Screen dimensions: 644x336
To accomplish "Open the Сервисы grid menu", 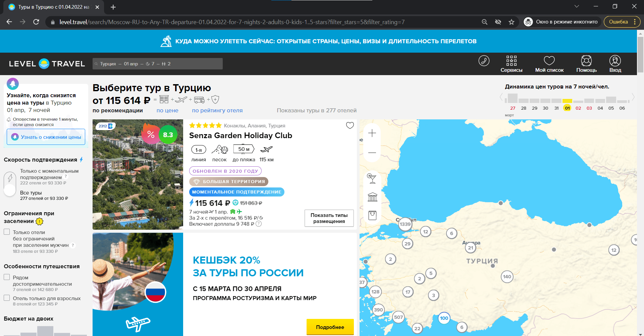I will [511, 64].
